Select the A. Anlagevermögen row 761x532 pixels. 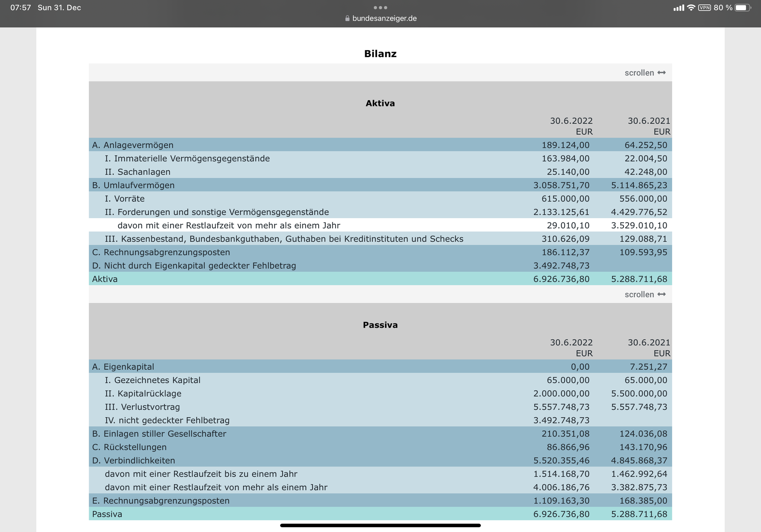point(133,145)
